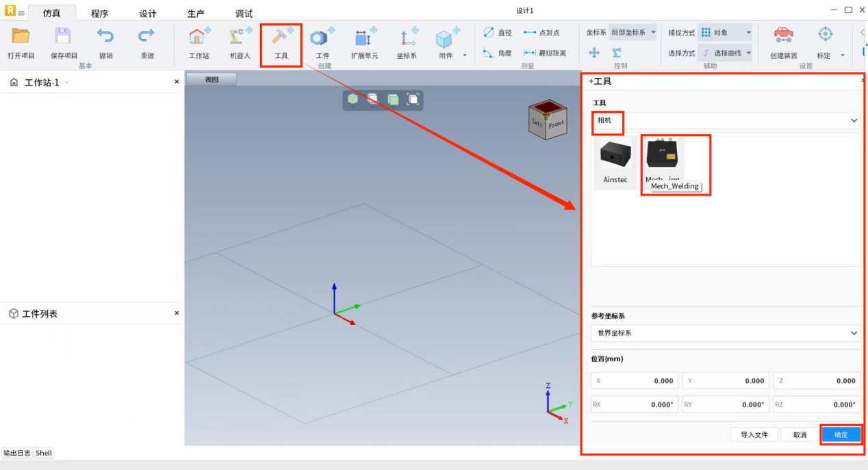This screenshot has height=470, width=868.
Task: Click the Add Workpiece (工件) icon
Action: 322,38
